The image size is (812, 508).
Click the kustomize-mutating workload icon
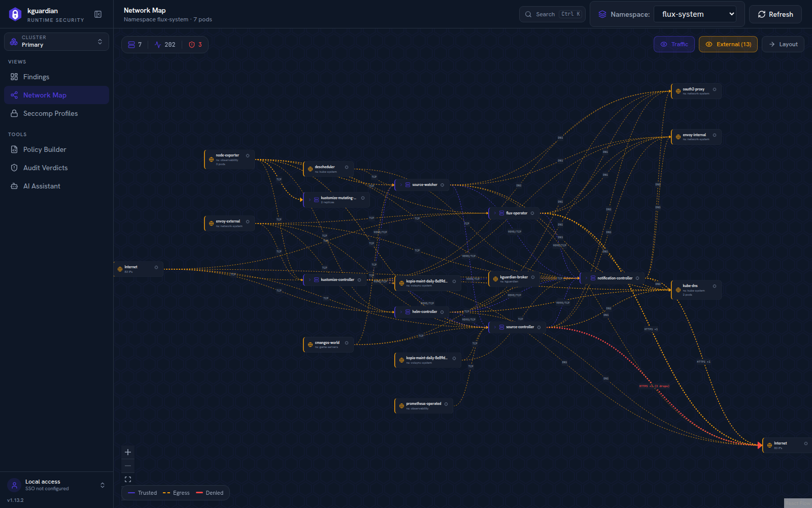316,200
